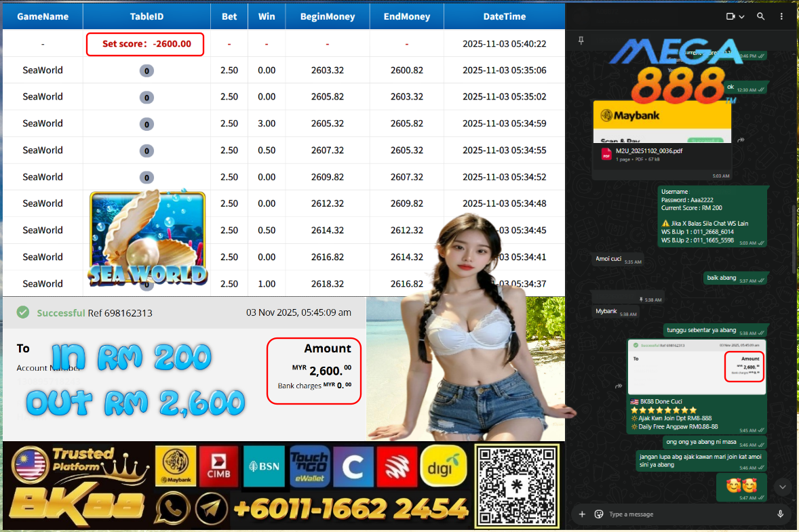Screen dimensions: 799x532
Task: Open the three-dot chat menu
Action: pyautogui.click(x=781, y=16)
